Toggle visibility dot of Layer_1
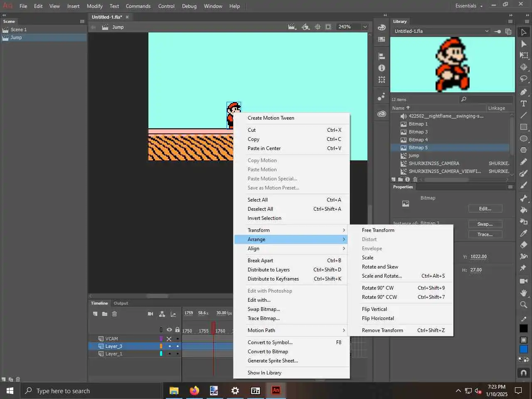The height and width of the screenshot is (399, 532). click(170, 354)
